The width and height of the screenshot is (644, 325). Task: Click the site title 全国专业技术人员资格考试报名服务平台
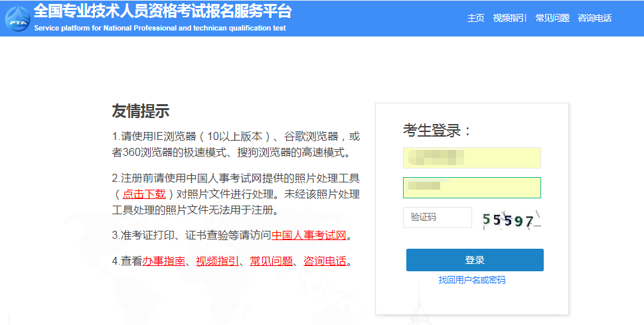click(163, 11)
